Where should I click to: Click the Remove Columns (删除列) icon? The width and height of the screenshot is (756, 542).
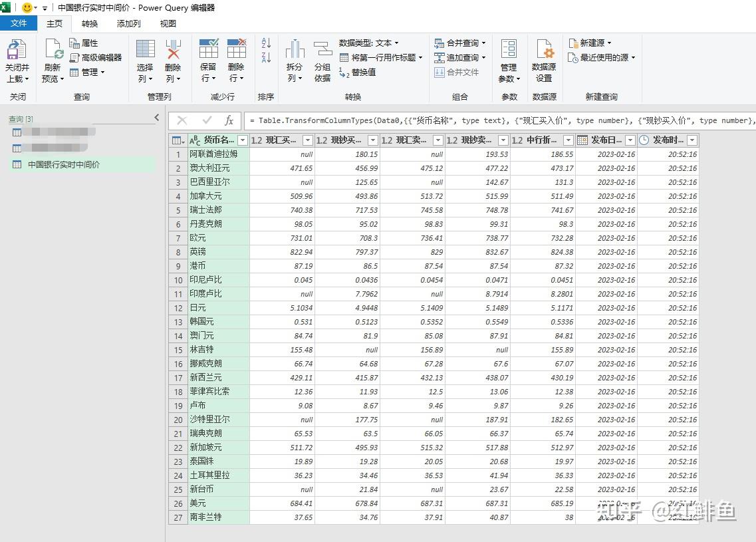(173, 50)
